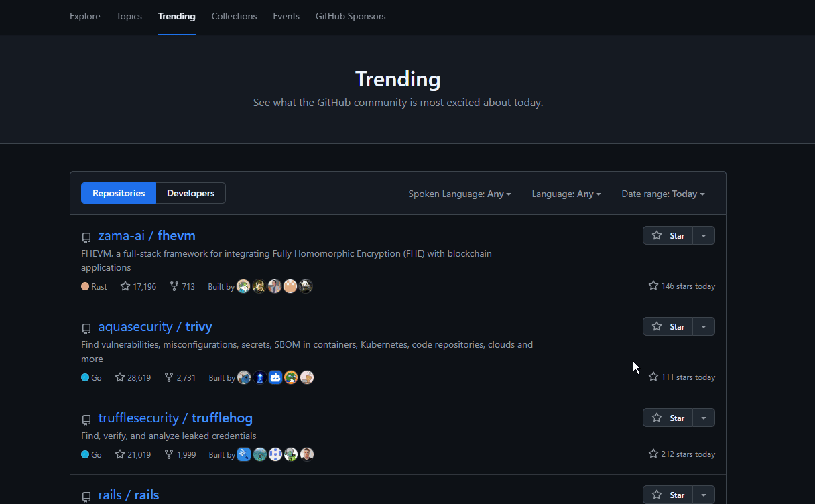Click third contributor avatar of fhevm

pyautogui.click(x=275, y=286)
